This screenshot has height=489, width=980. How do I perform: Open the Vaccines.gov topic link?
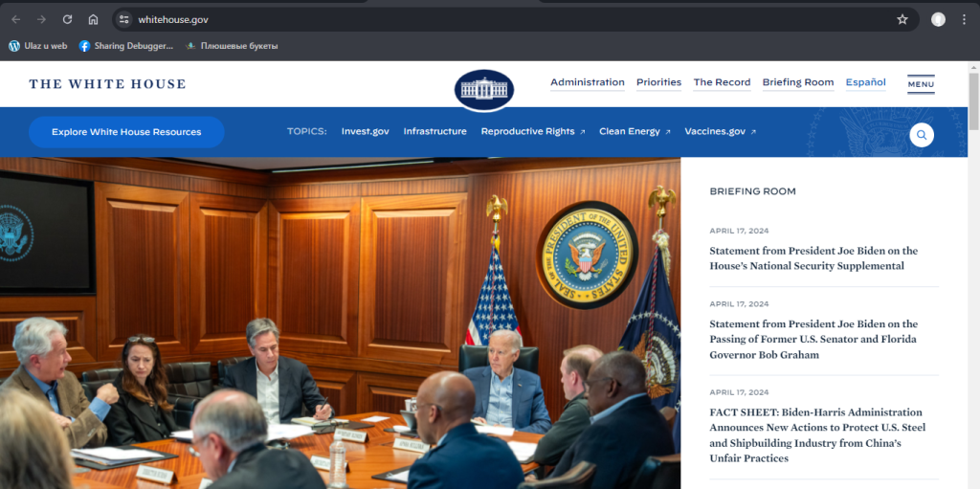tap(719, 131)
